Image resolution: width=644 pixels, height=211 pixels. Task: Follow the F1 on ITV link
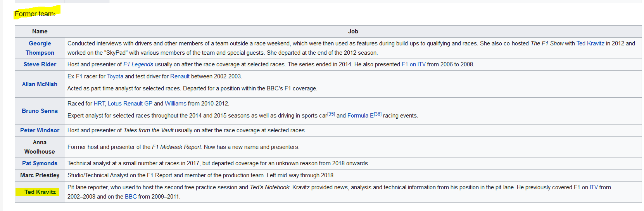click(x=413, y=64)
